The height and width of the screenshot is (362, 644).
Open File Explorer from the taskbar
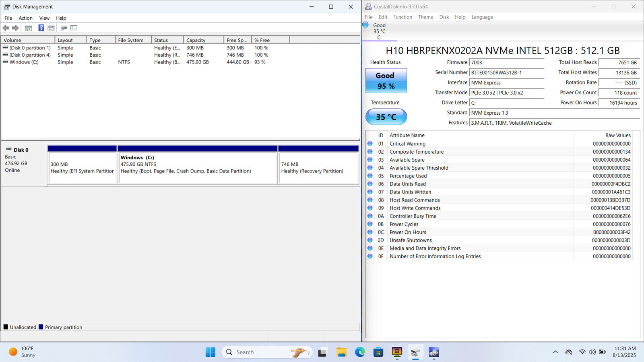point(341,352)
